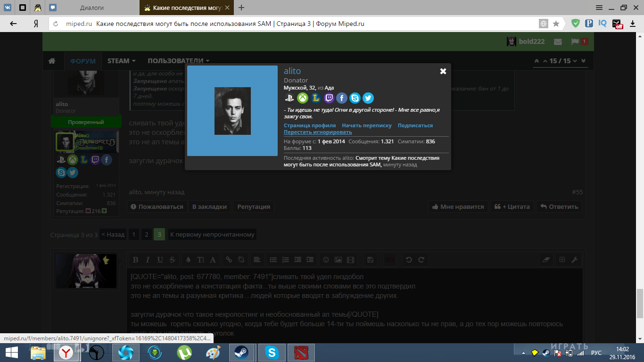Click 'К первому непрочитанному' button
Viewport: 644px width, 362px height.
click(x=212, y=234)
